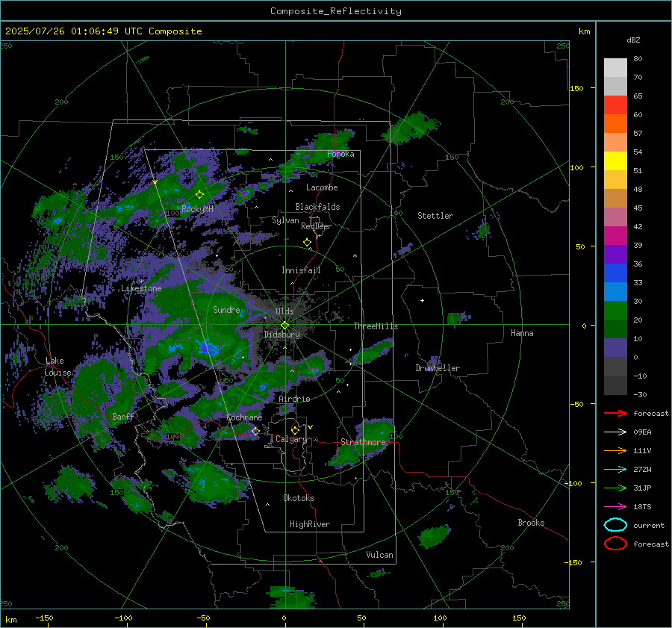
Task: Click the Blackfalds label
Action: click(x=317, y=207)
